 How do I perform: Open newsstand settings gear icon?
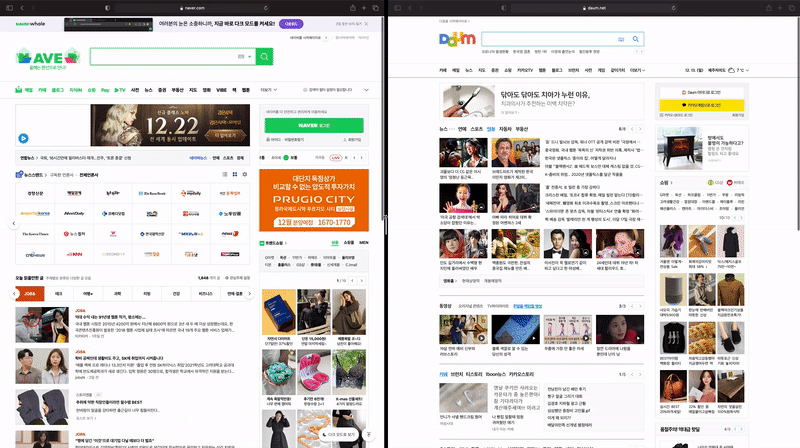pos(245,175)
